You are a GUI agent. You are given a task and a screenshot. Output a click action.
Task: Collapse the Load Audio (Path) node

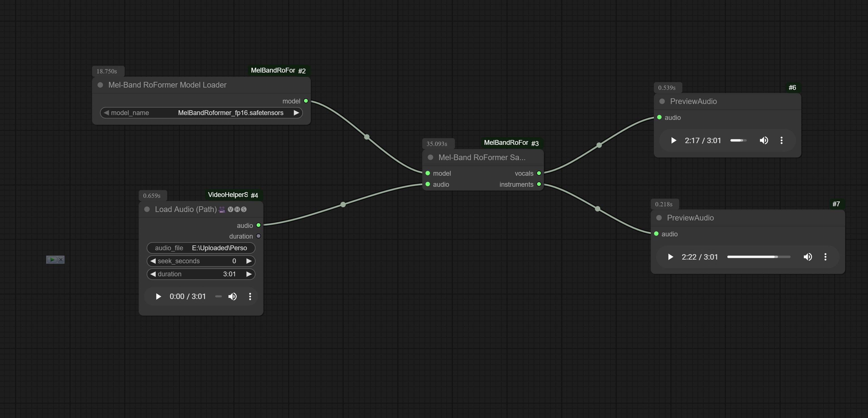tap(147, 209)
